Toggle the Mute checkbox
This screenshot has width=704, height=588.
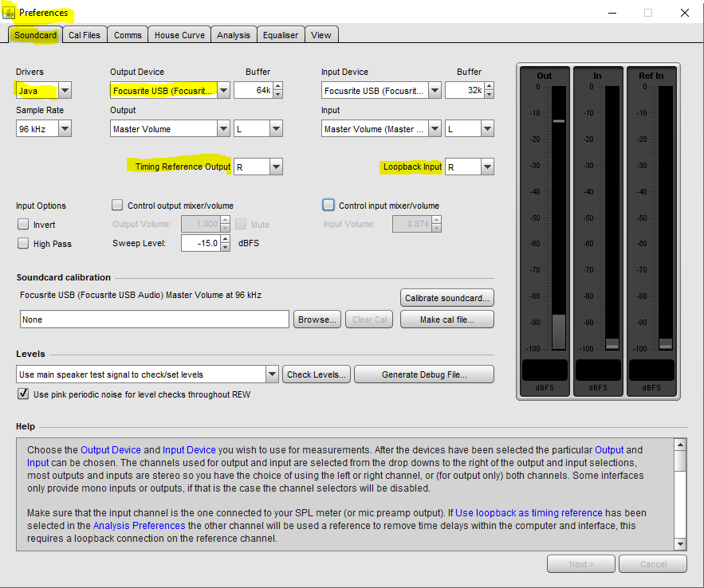tap(241, 224)
